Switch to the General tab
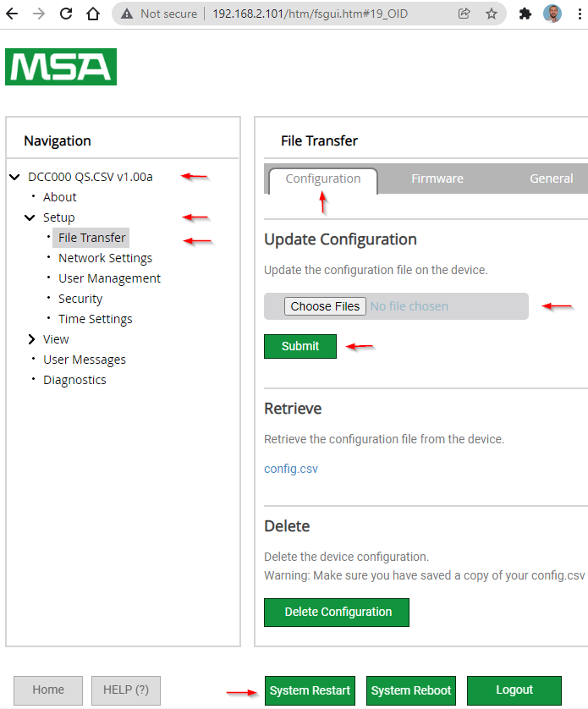 click(x=551, y=179)
